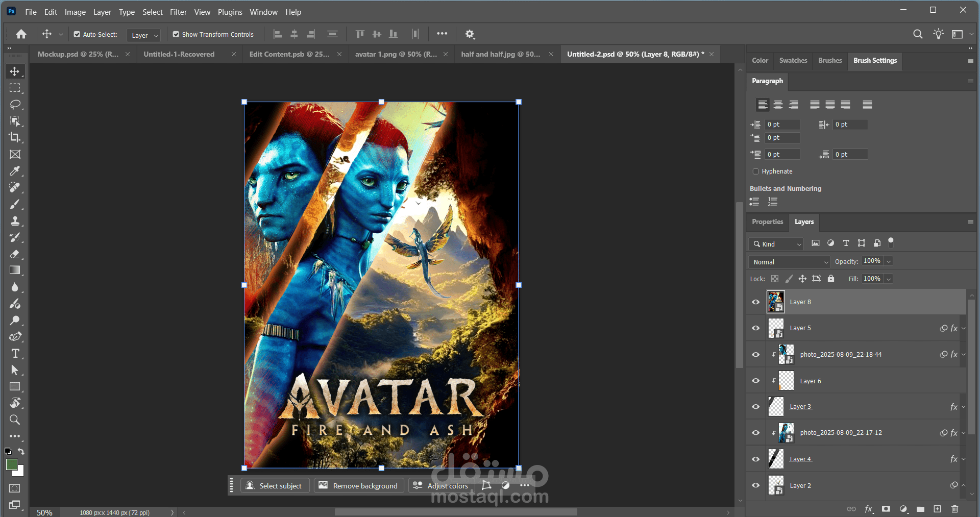
Task: Open the Normal blend mode dropdown
Action: pos(789,262)
